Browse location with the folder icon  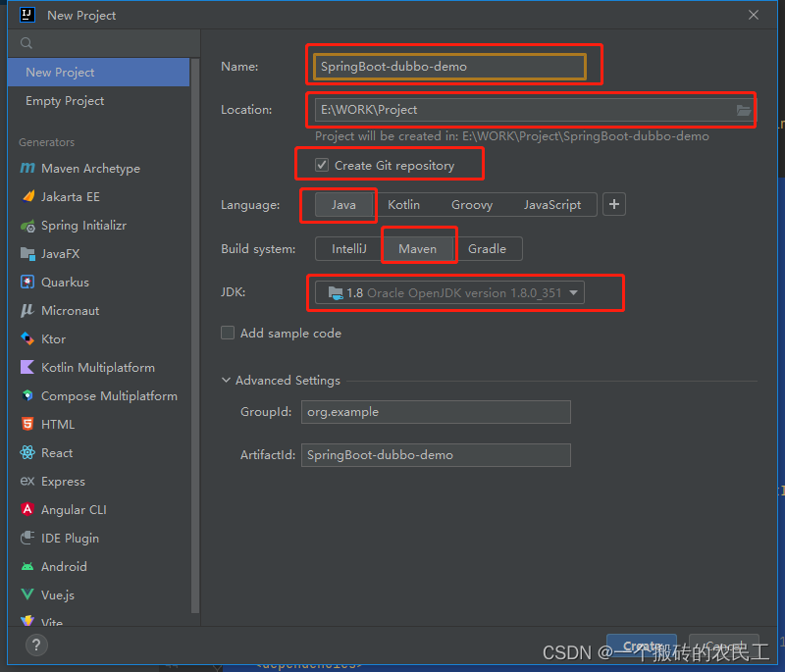[744, 110]
